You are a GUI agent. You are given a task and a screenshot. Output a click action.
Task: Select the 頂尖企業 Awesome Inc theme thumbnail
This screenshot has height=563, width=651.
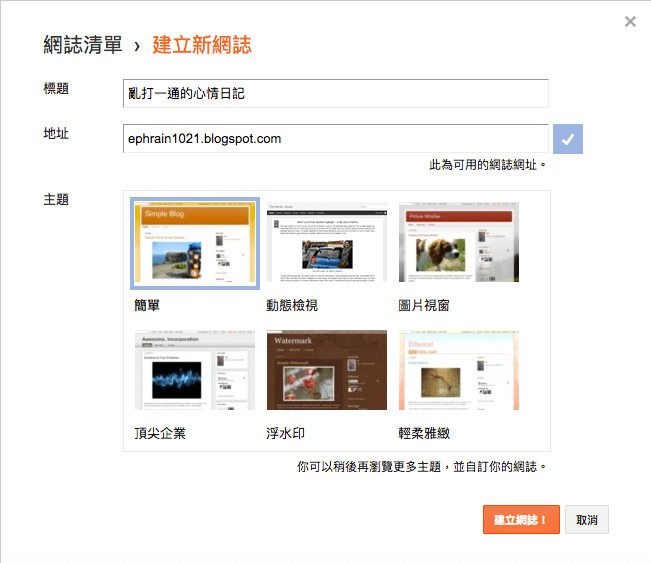point(195,370)
